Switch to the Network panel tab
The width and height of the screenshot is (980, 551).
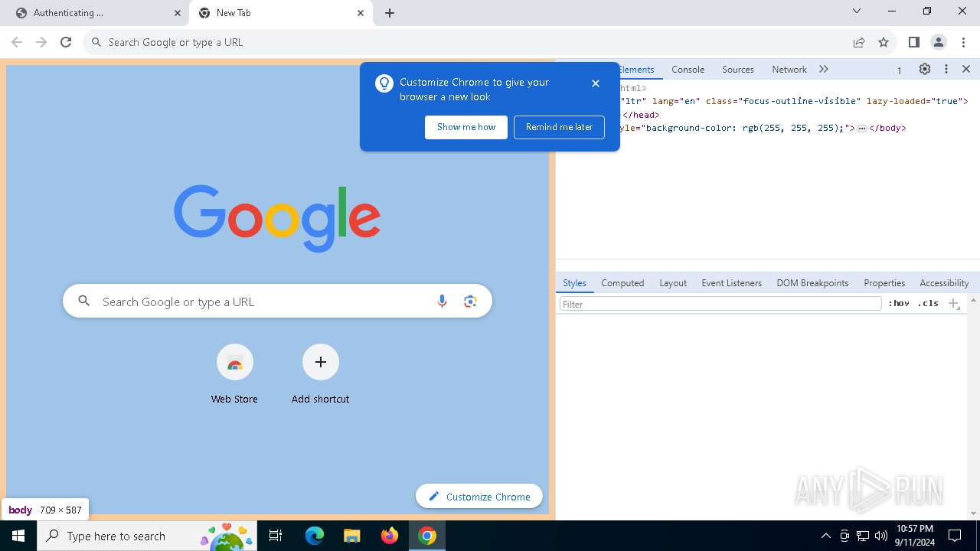(x=789, y=69)
